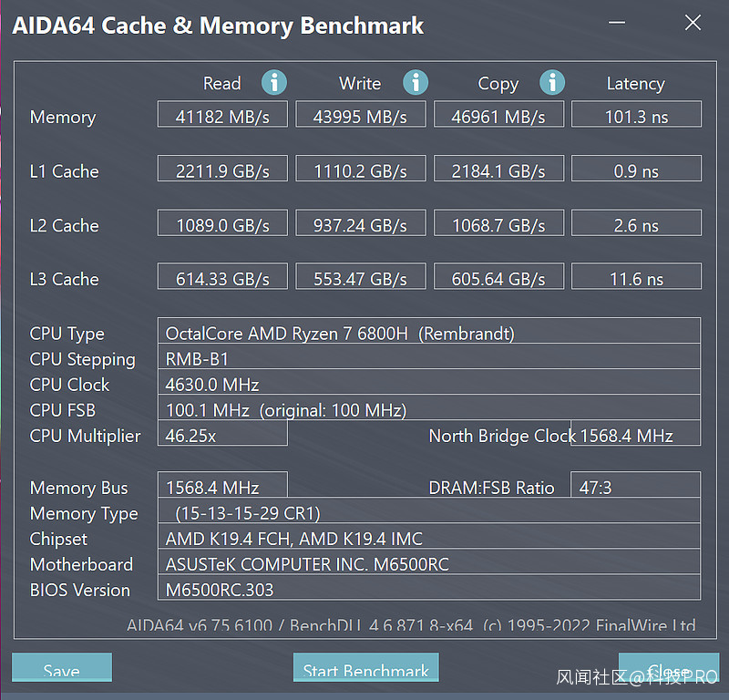Click the bottom-right Close button
Screen dimensions: 729x700
point(668,669)
